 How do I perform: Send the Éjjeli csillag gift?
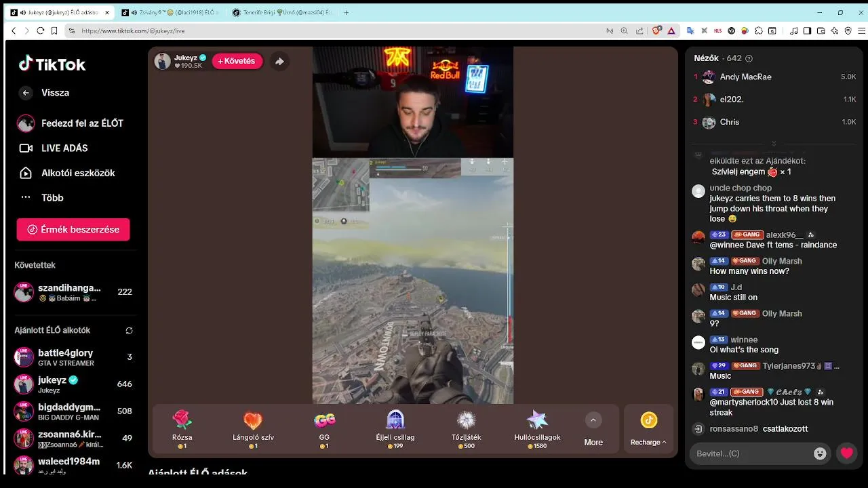395,429
